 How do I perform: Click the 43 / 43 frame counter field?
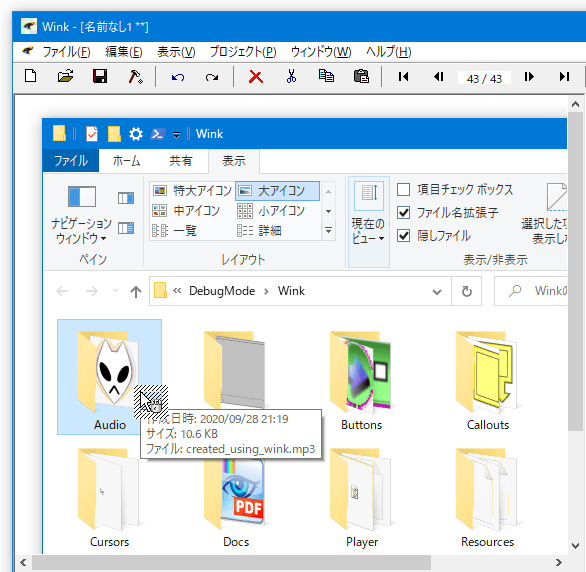[484, 78]
